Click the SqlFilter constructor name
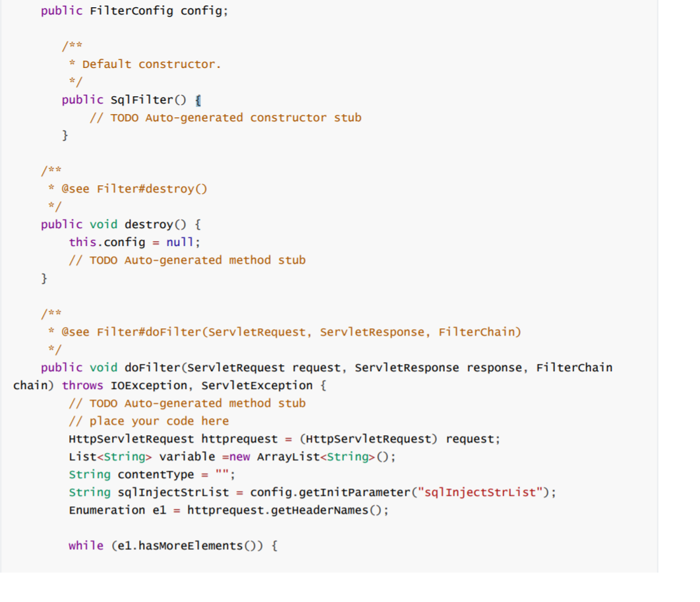This screenshot has height=602, width=700. click(142, 100)
